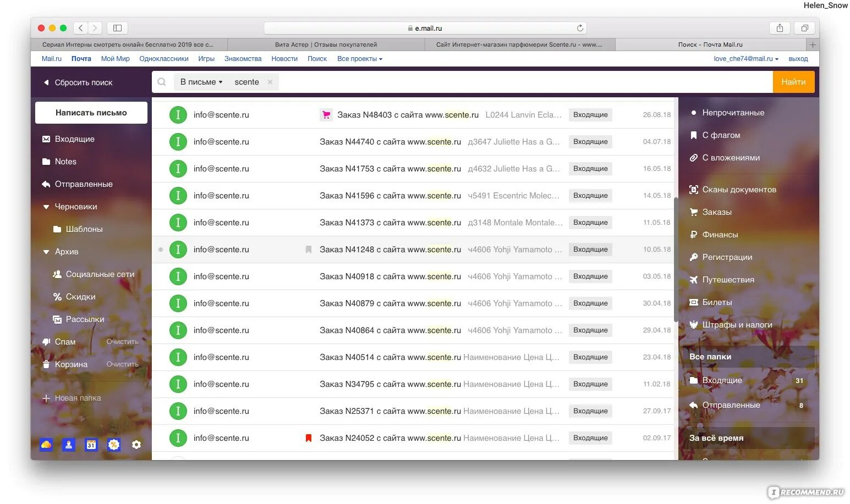Select the avatar of order N41596 email
Image resolution: width=850 pixels, height=504 pixels.
(178, 196)
